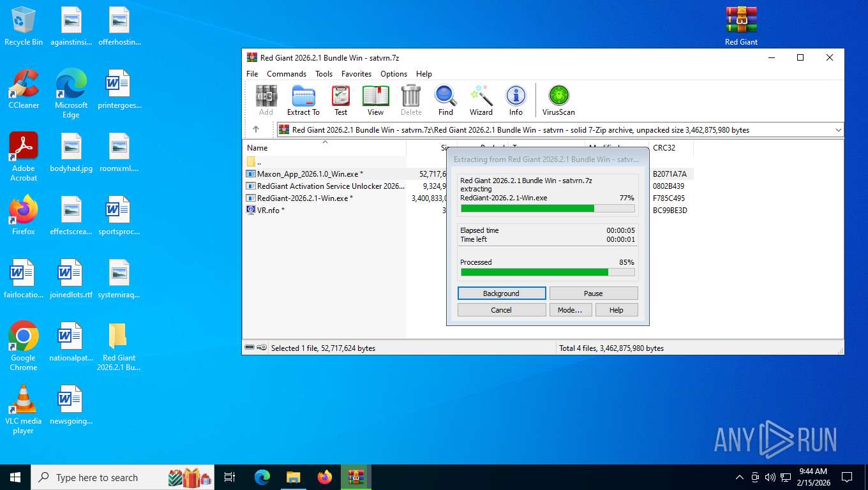Image resolution: width=868 pixels, height=490 pixels.
Task: Open the Extract To tool
Action: pyautogui.click(x=303, y=101)
